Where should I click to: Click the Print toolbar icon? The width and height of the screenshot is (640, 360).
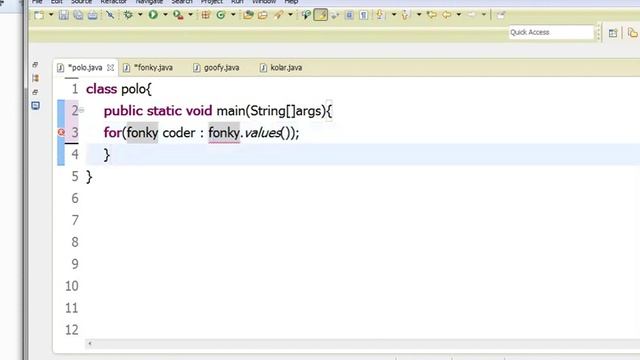click(x=93, y=15)
